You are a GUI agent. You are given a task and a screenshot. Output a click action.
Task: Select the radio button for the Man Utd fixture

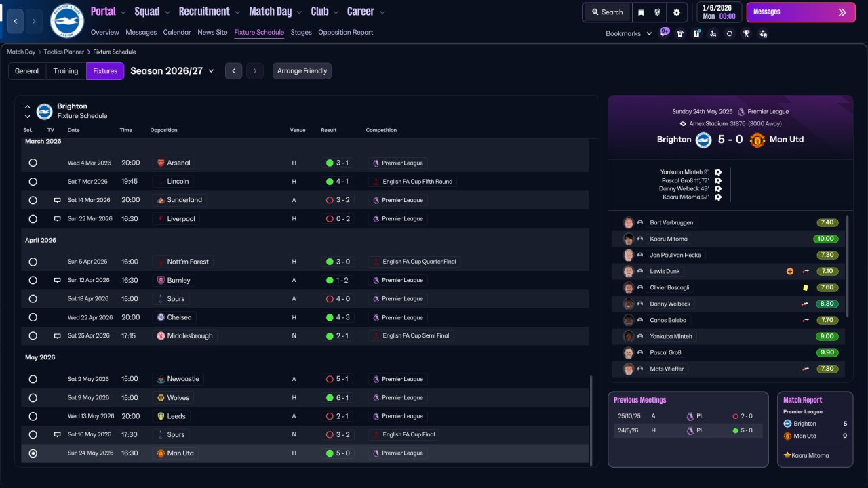click(x=33, y=453)
